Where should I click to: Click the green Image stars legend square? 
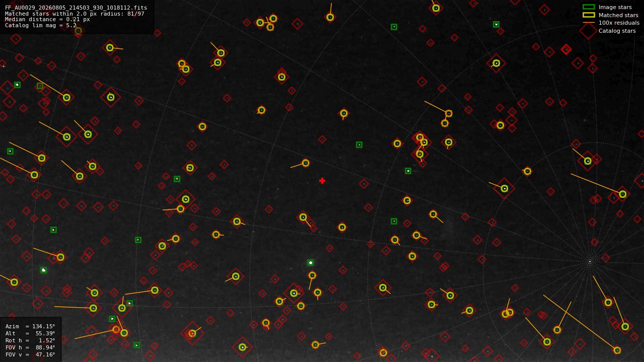(x=589, y=7)
